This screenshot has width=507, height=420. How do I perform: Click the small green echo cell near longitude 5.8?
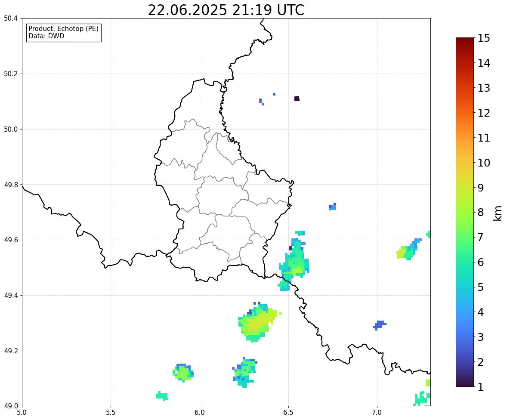(162, 396)
